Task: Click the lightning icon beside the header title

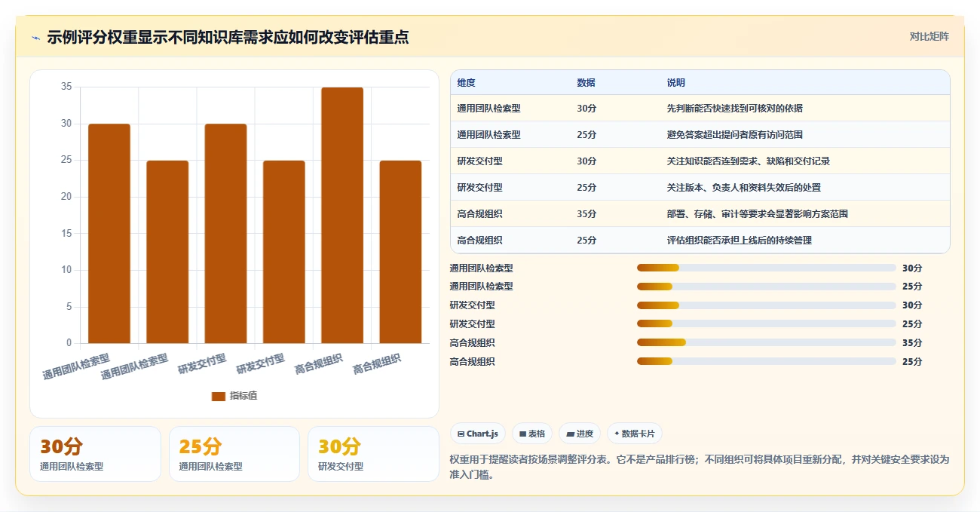Action: 36,38
